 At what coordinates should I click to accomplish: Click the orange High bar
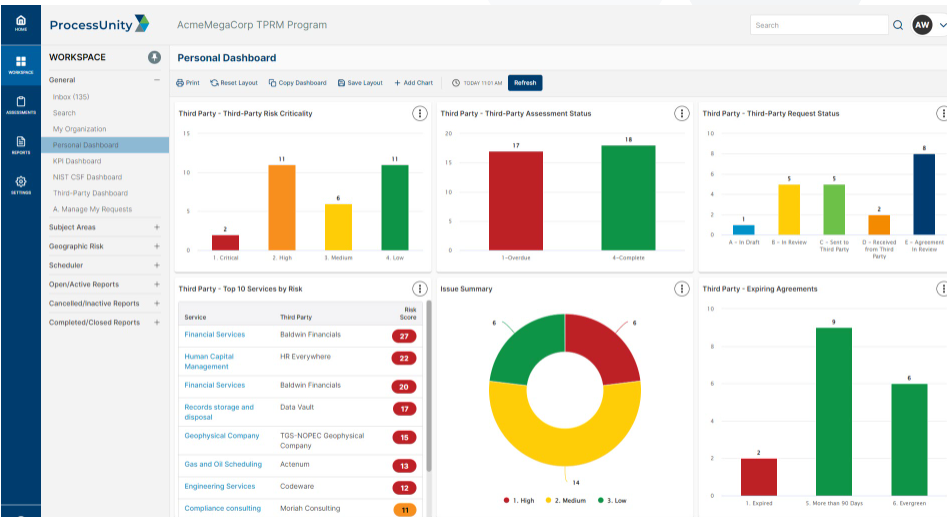point(282,207)
